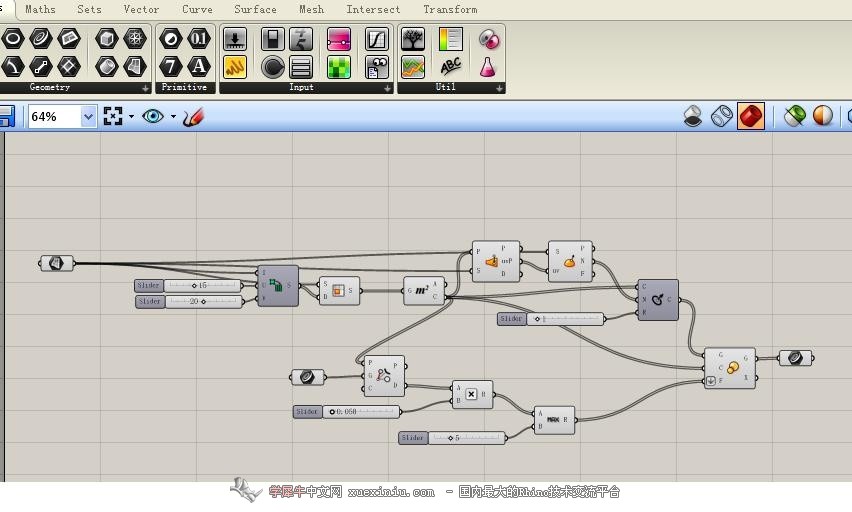Viewport: 852px width, 512px height.
Task: Select the MAX component on canvas
Action: (x=554, y=420)
